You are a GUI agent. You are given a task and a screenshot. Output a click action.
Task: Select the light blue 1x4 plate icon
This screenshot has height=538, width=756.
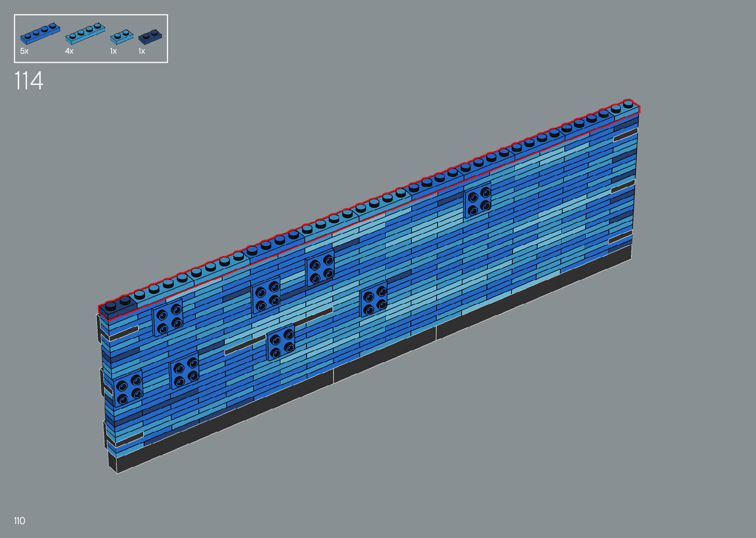pyautogui.click(x=85, y=33)
